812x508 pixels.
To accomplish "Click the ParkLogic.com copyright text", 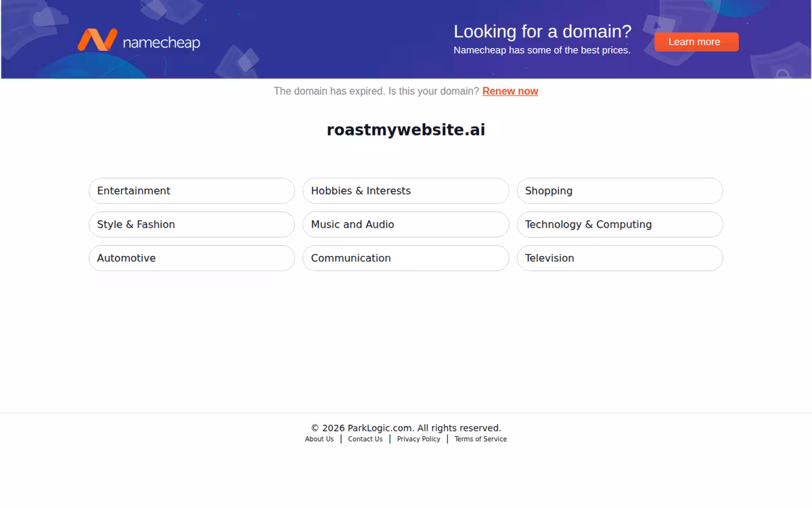I will click(x=406, y=428).
